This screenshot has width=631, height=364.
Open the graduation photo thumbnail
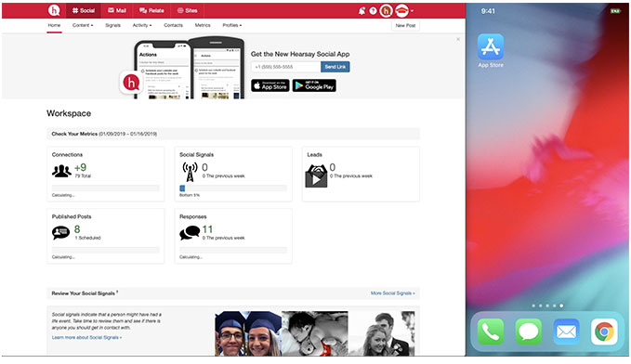click(x=248, y=333)
